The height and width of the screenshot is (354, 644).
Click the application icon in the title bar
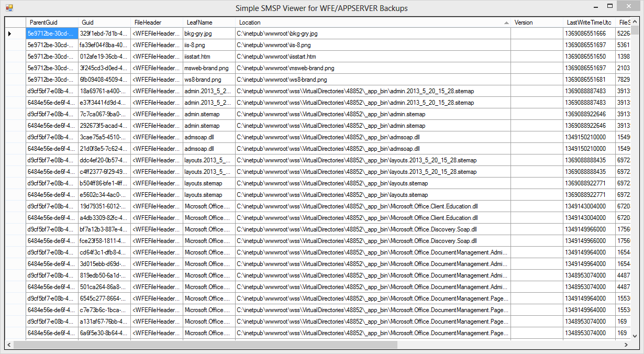click(9, 8)
